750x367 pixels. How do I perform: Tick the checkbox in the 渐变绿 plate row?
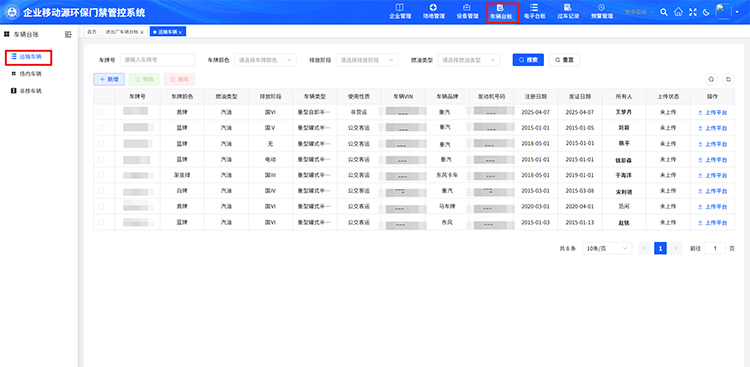[101, 175]
